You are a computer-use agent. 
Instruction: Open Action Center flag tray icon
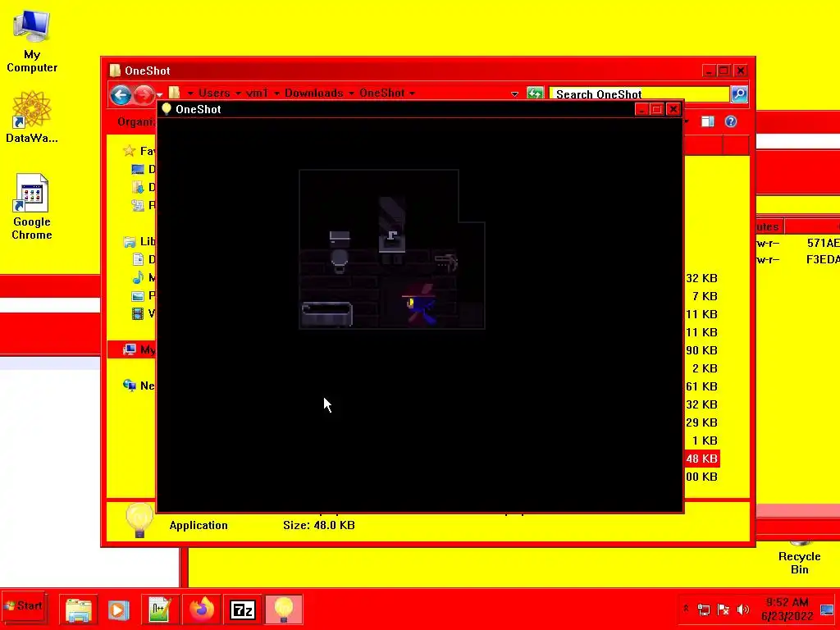coord(724,609)
